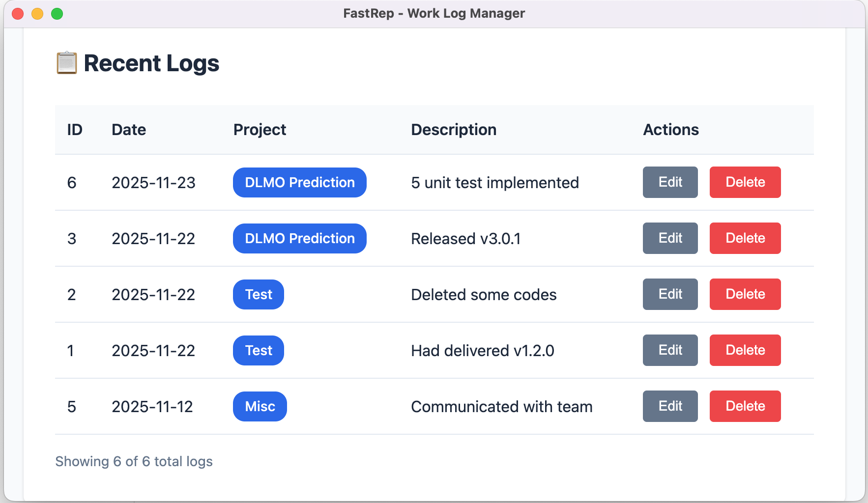Edit the 'Deleted some codes' log
The width and height of the screenshot is (868, 503).
pyautogui.click(x=670, y=294)
